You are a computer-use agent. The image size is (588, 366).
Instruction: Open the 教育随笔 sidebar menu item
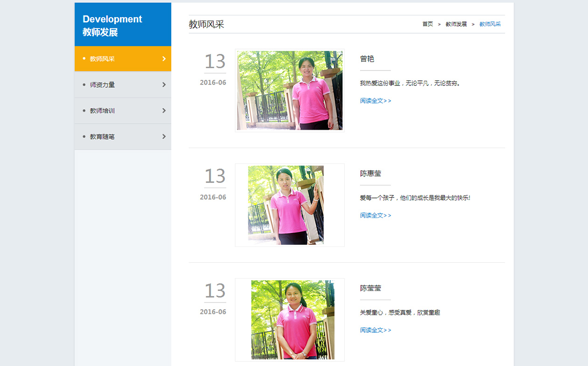tap(123, 137)
